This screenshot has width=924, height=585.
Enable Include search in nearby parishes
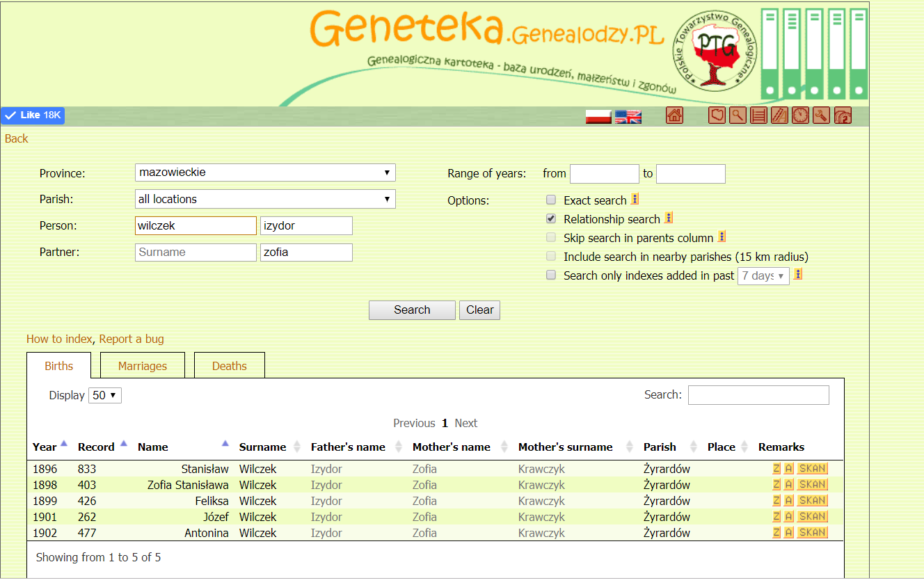pyautogui.click(x=550, y=255)
